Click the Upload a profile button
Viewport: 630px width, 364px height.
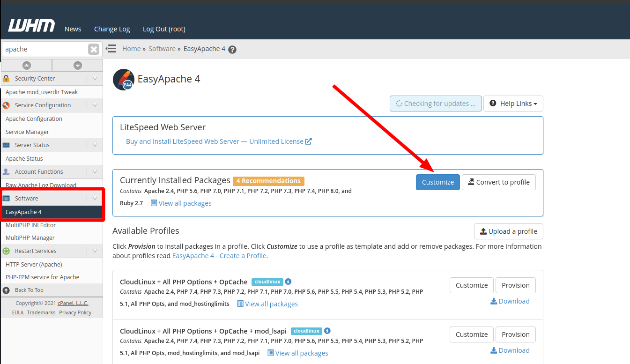coord(508,231)
